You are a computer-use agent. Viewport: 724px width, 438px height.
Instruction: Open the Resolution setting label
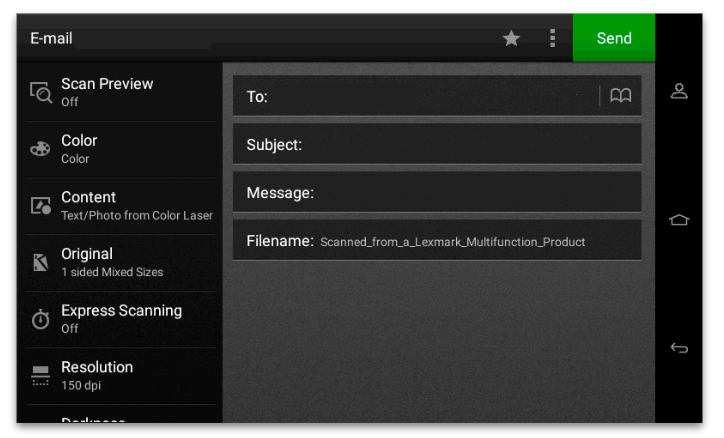[97, 367]
